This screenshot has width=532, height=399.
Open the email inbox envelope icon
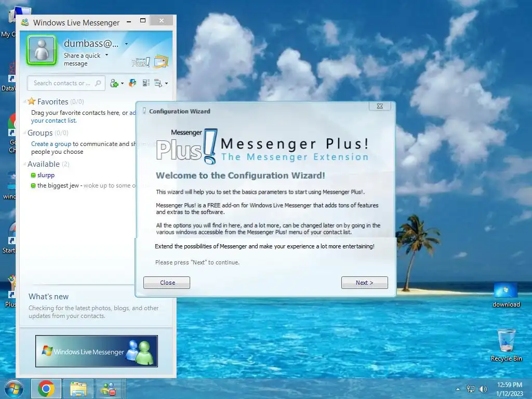click(x=161, y=61)
